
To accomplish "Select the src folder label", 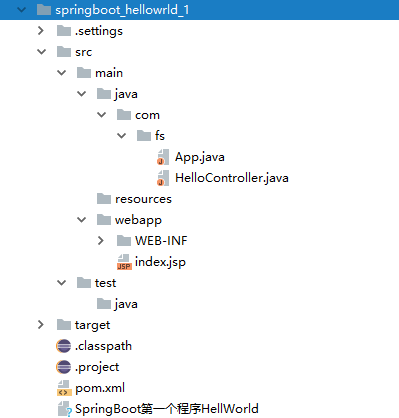I will pyautogui.click(x=83, y=52).
